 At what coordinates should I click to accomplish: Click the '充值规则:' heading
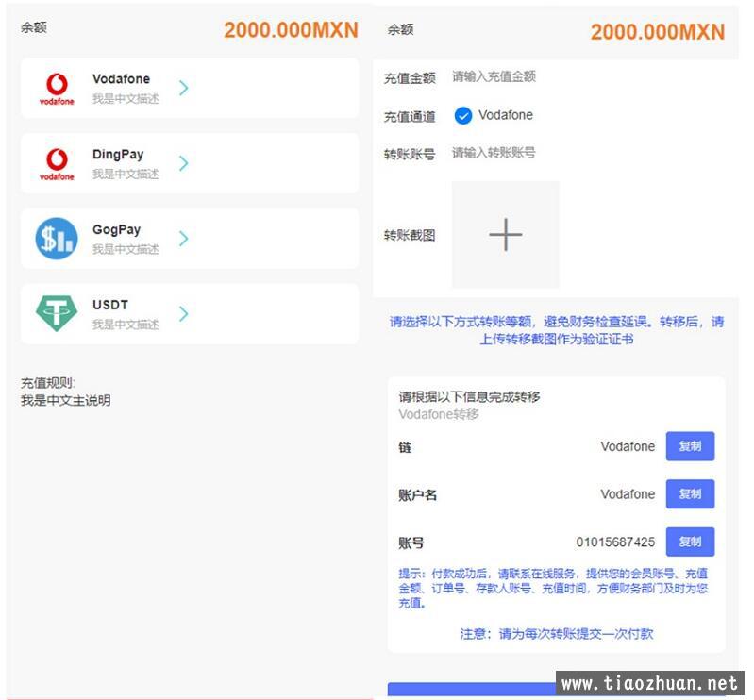click(x=48, y=383)
